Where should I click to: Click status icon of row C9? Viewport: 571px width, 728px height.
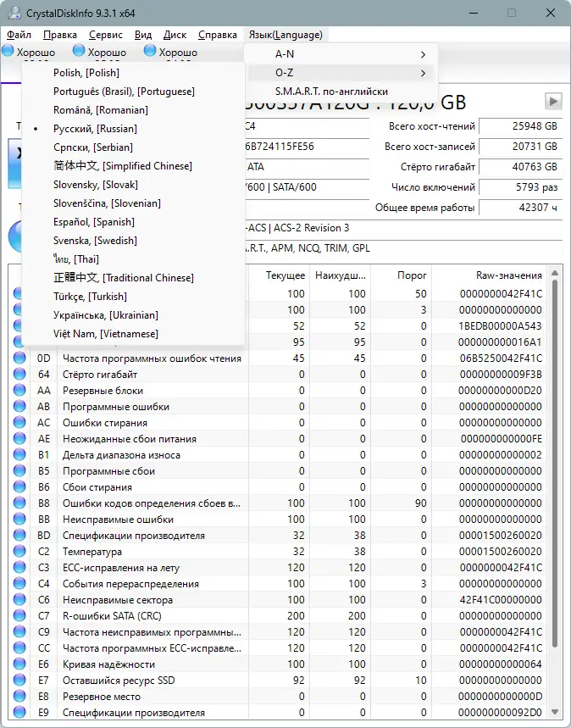click(19, 632)
